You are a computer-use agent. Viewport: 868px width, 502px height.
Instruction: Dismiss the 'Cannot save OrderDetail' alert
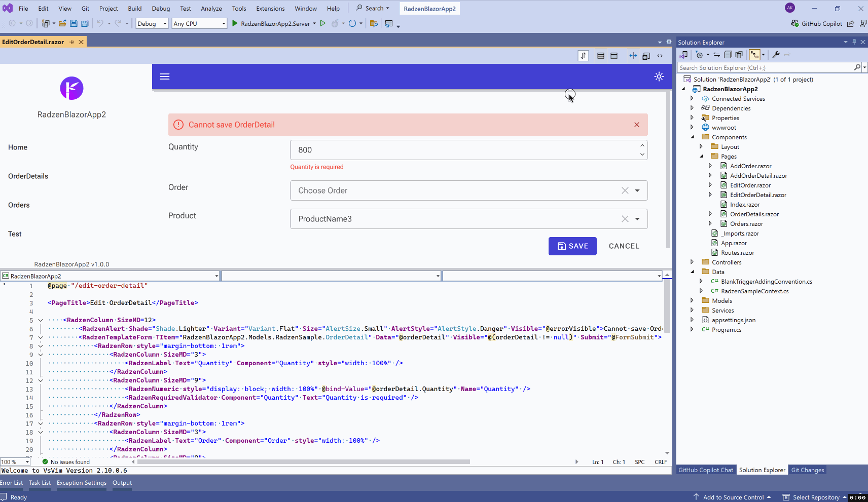click(637, 125)
